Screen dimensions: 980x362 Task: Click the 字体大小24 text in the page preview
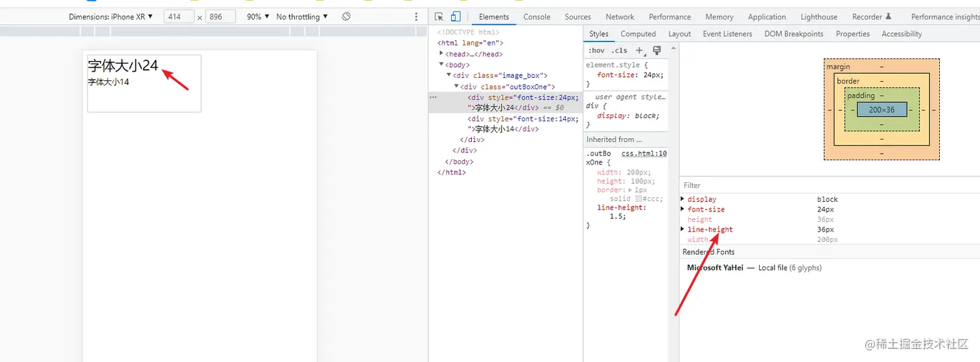(123, 66)
